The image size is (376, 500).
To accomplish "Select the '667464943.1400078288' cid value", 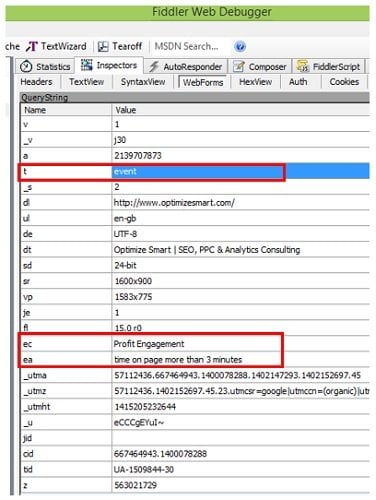I will coord(161,454).
